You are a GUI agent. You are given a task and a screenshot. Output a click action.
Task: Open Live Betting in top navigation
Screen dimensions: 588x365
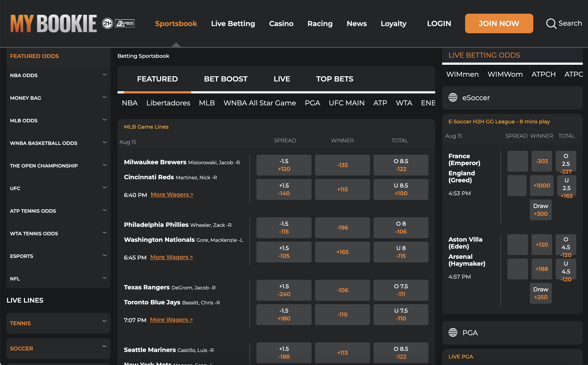point(233,23)
